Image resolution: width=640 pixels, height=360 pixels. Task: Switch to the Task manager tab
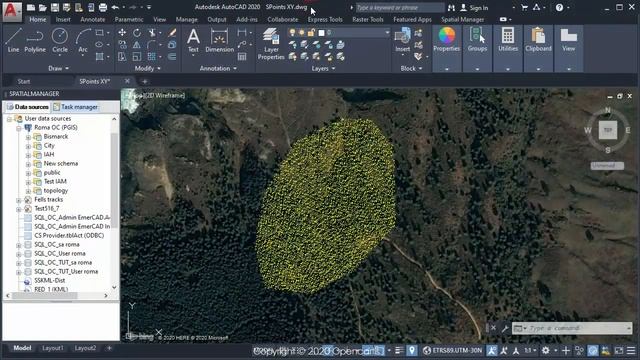tap(76, 107)
